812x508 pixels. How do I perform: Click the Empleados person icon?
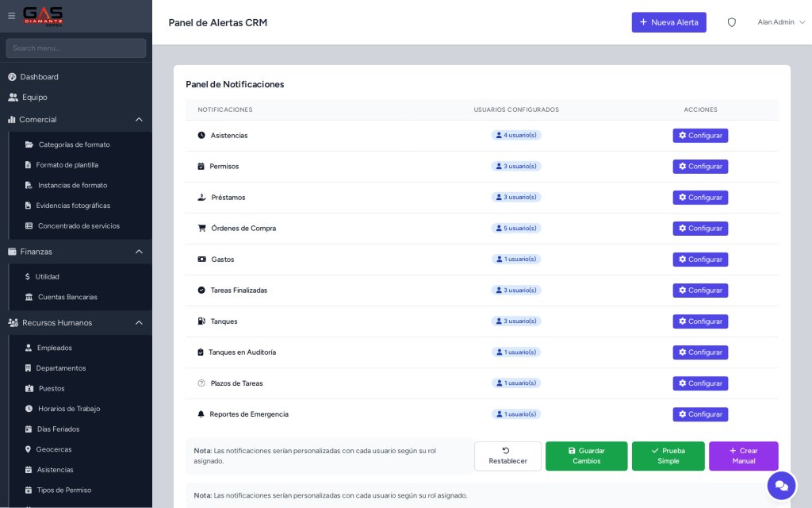coord(29,348)
